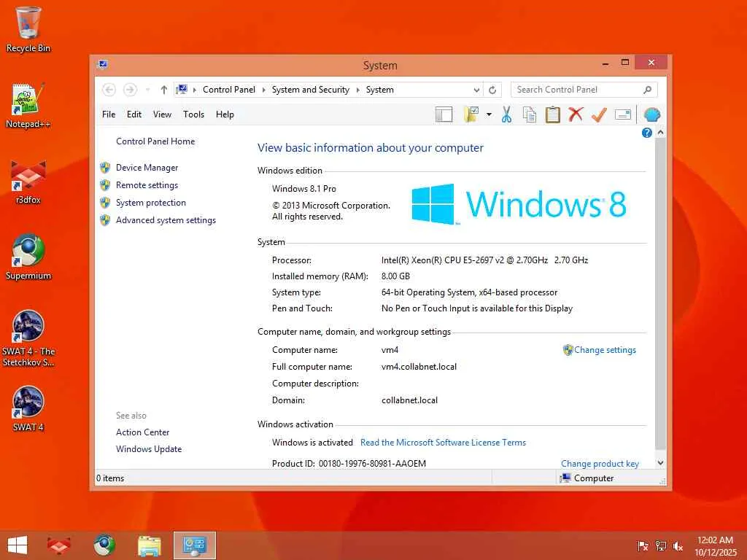Click the search magnifier icon
747x560 pixels.
tap(648, 90)
